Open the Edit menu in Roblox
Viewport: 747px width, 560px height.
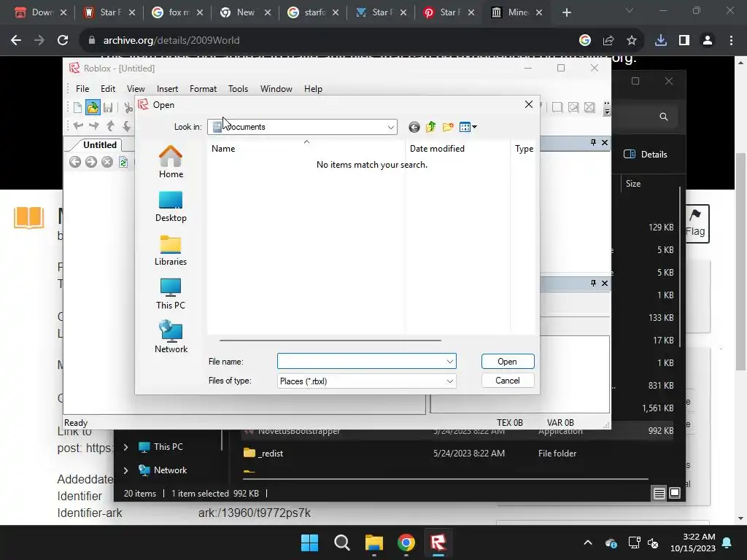108,89
